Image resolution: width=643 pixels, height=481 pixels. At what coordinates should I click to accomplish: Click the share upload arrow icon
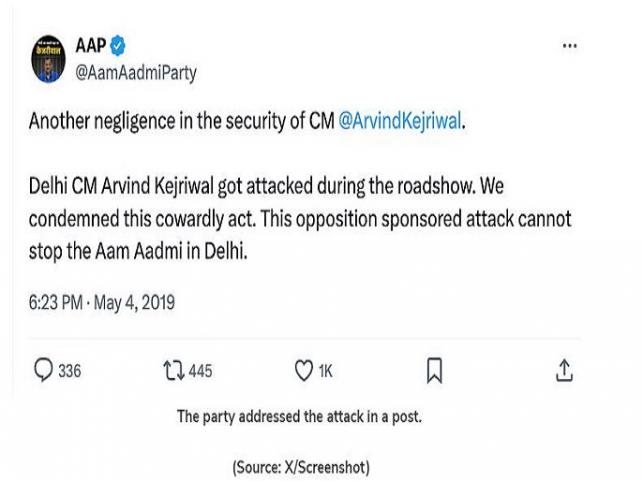pos(563,371)
